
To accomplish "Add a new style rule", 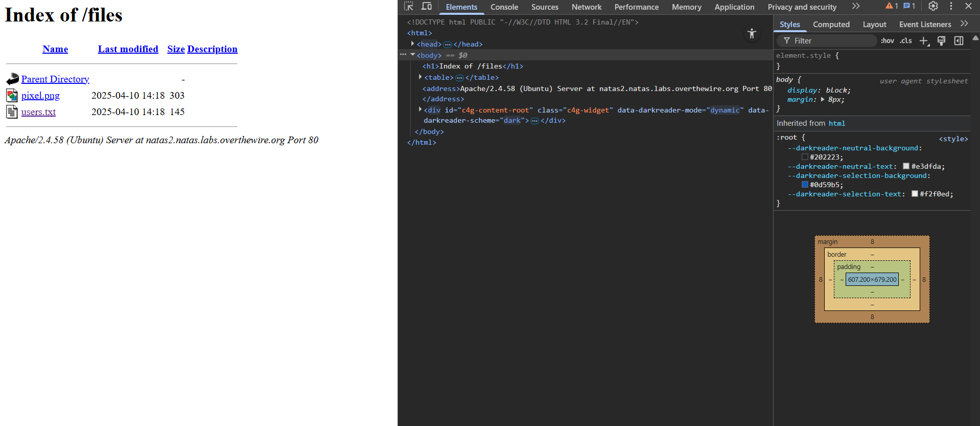I will (924, 41).
